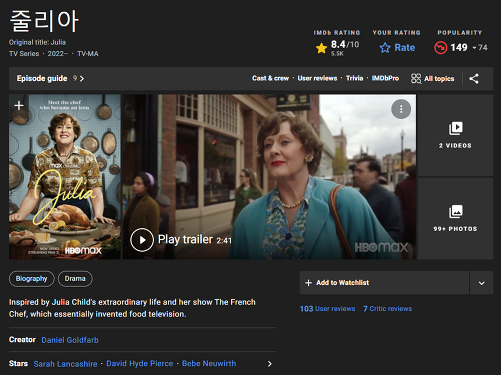Open Bebe Neuwirth's page

click(209, 363)
